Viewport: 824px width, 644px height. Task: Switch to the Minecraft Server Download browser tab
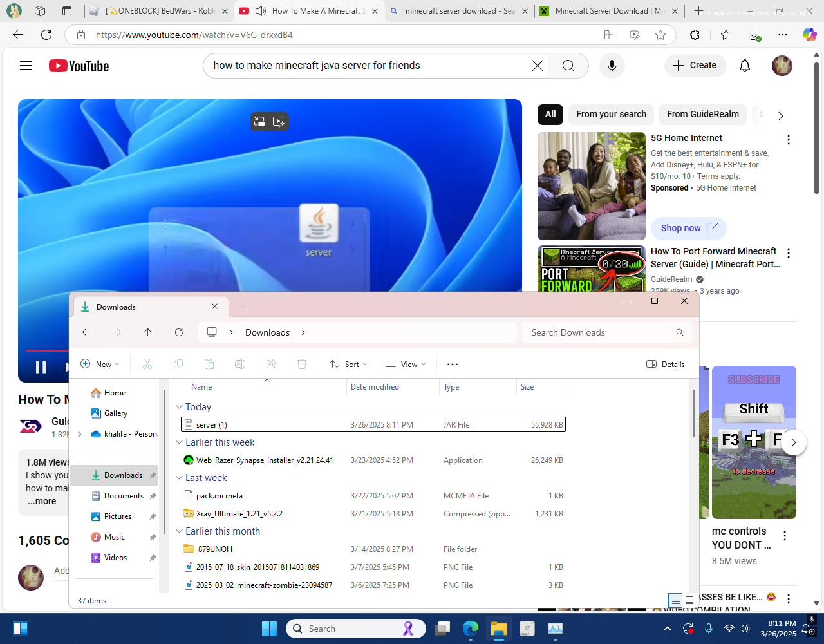coord(609,11)
